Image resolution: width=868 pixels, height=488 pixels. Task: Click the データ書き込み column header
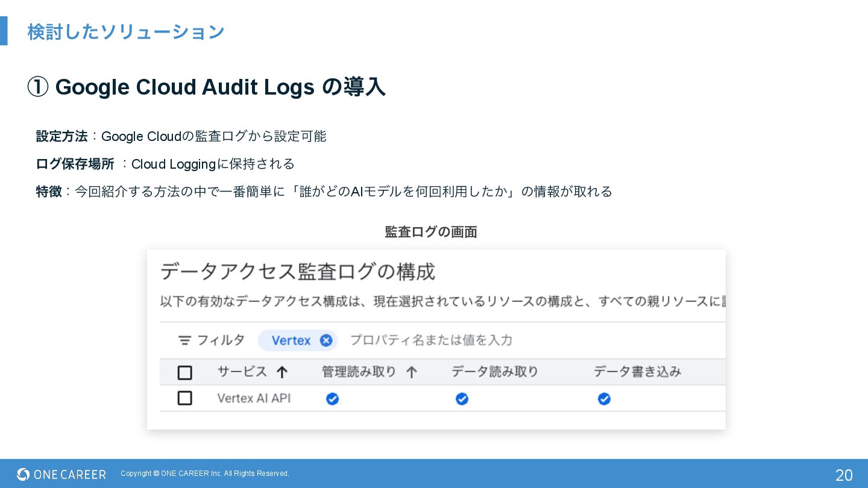click(637, 372)
